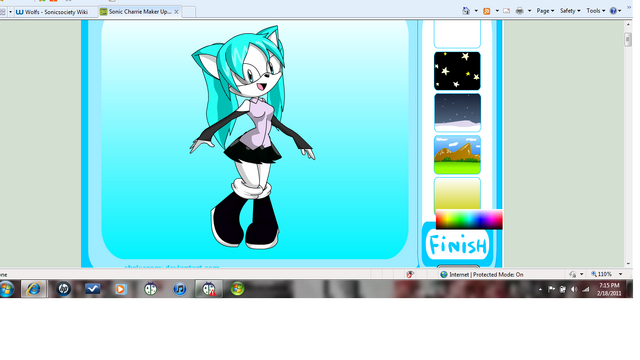This screenshot has width=640, height=360.
Task: Click the 110% zoom level button
Action: [601, 274]
